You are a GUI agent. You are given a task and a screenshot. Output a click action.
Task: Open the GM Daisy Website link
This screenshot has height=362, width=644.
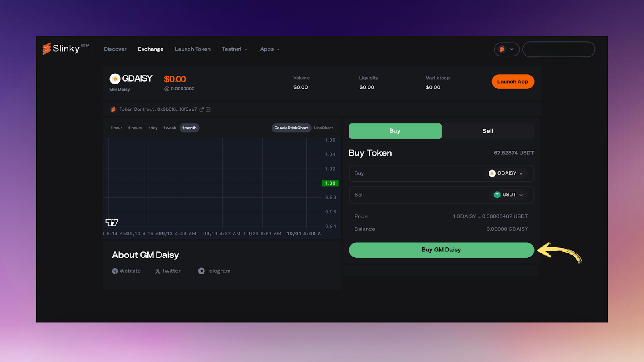(x=126, y=271)
